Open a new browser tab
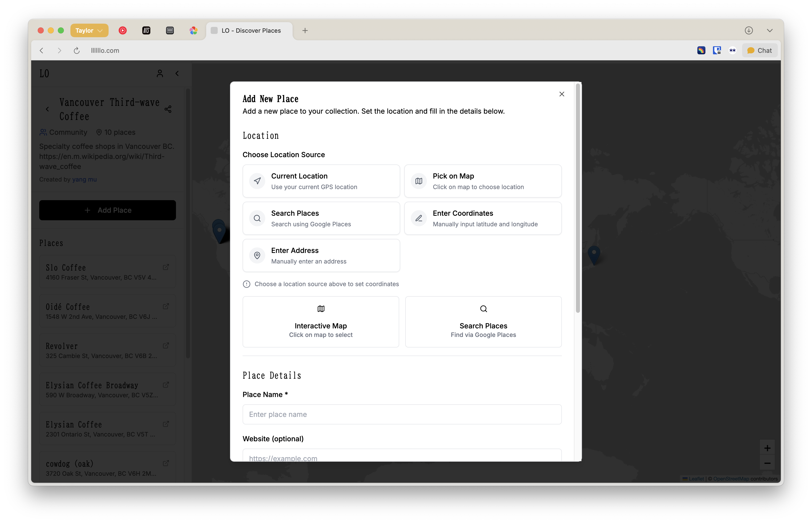 click(305, 31)
